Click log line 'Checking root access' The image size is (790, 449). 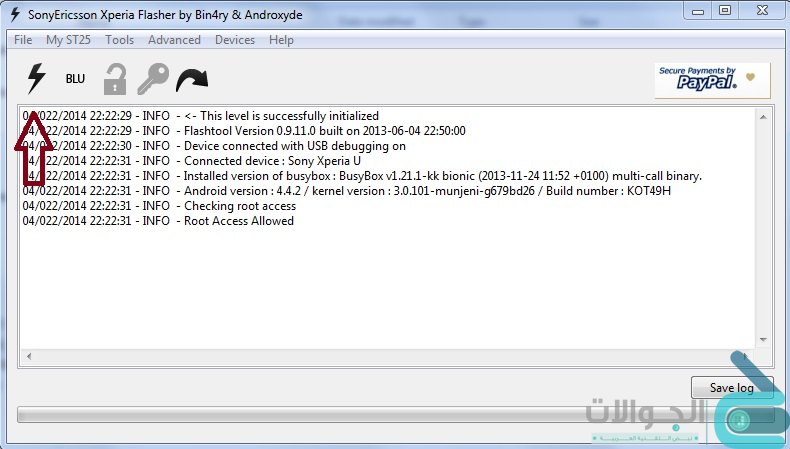[159, 206]
